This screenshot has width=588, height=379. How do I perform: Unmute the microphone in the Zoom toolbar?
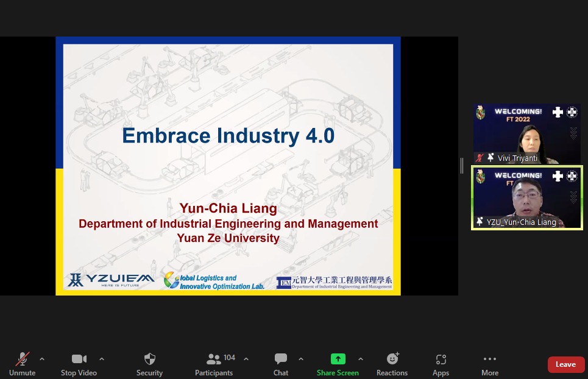[22, 364]
